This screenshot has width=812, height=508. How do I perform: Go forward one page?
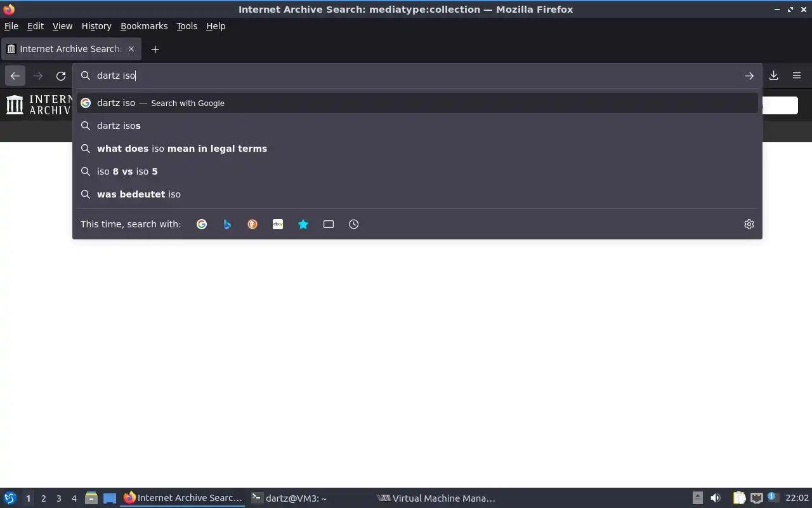pyautogui.click(x=38, y=76)
